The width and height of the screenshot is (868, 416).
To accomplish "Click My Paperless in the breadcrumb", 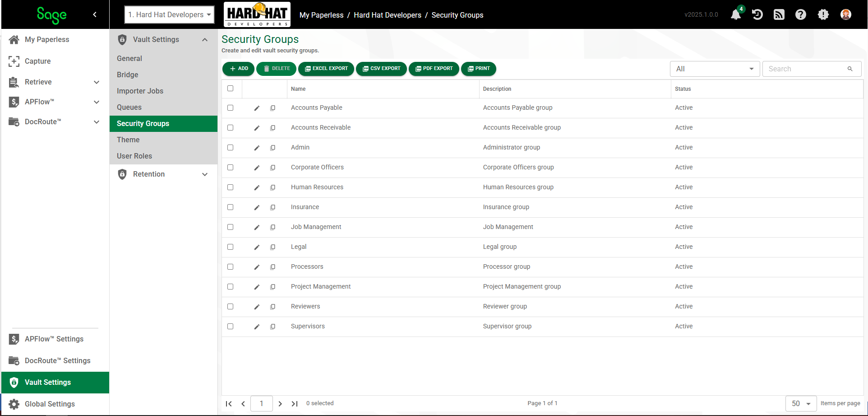I will coord(321,15).
